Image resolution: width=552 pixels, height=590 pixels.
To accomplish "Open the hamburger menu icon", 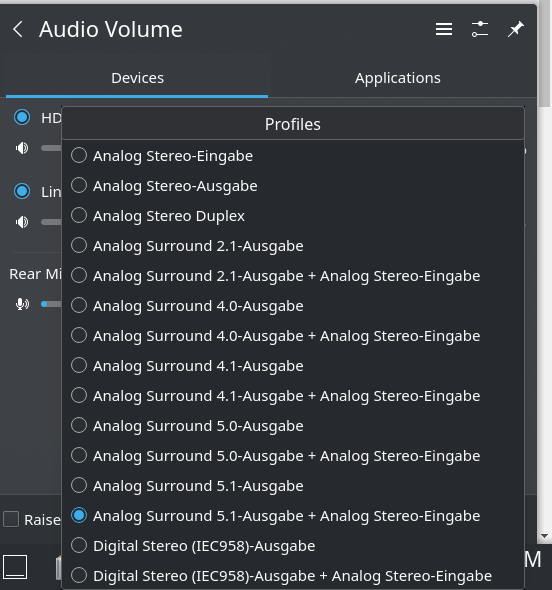I will click(444, 29).
